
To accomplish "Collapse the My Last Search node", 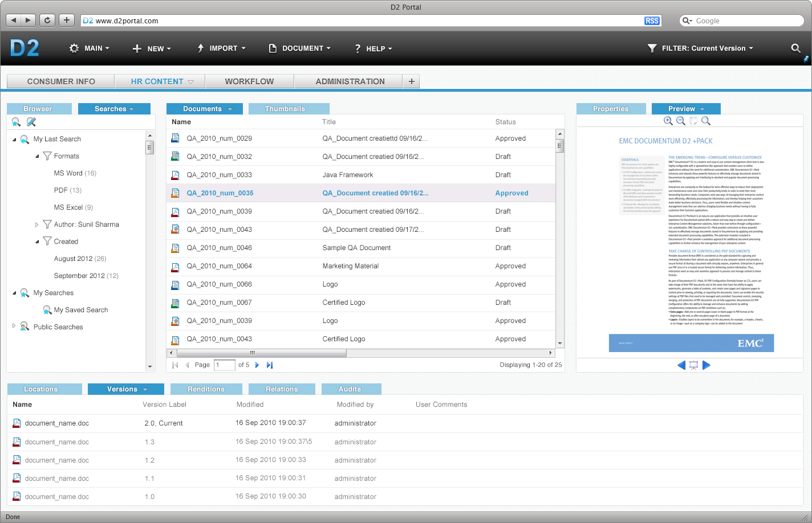I will coord(14,140).
